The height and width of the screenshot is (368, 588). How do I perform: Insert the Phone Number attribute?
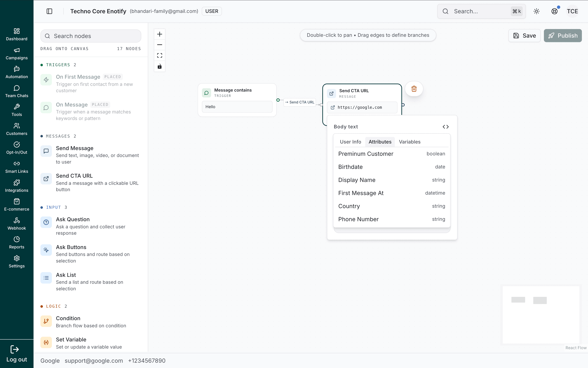point(392,220)
